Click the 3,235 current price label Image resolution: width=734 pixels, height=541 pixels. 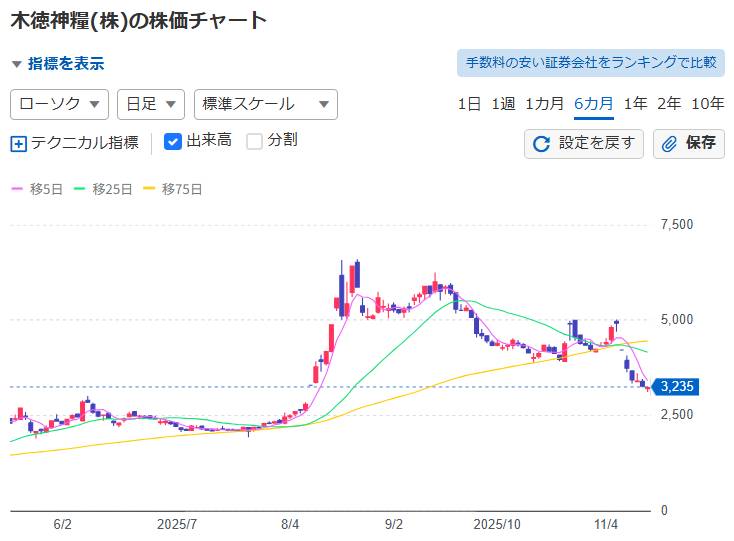point(677,387)
